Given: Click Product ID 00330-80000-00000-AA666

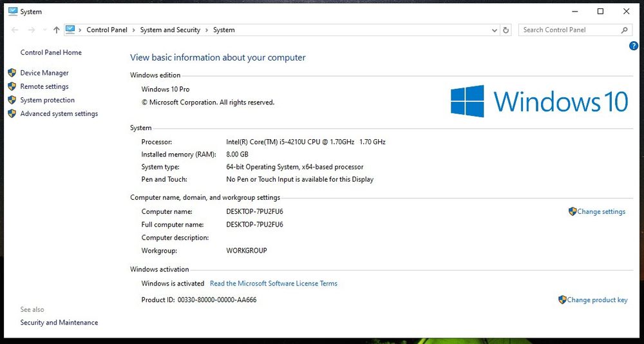Looking at the screenshot, I should click(199, 300).
